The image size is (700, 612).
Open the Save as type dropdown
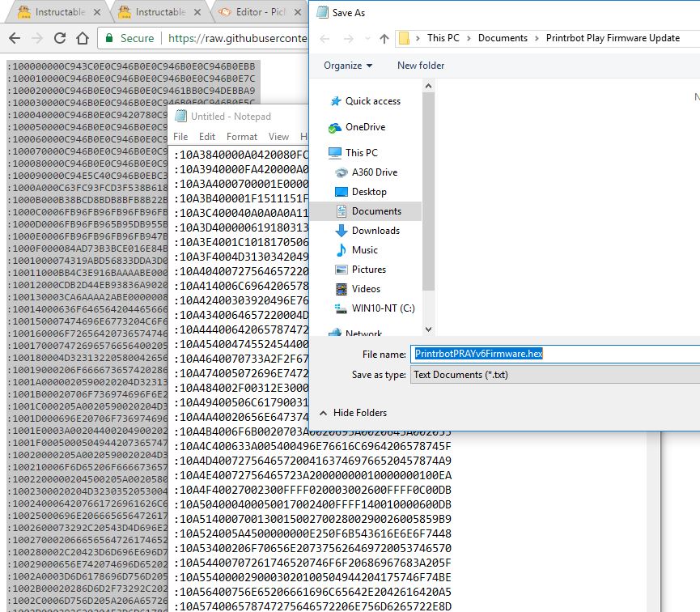[555, 375]
